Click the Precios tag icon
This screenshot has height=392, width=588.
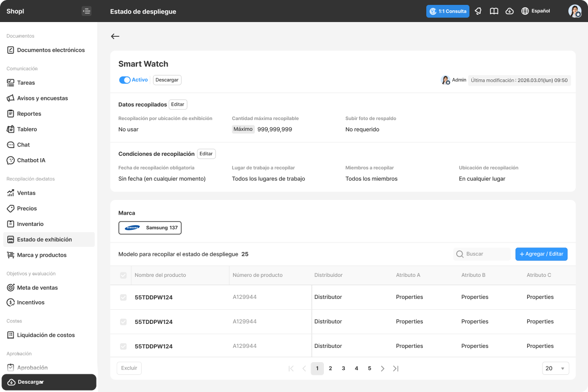(x=11, y=208)
